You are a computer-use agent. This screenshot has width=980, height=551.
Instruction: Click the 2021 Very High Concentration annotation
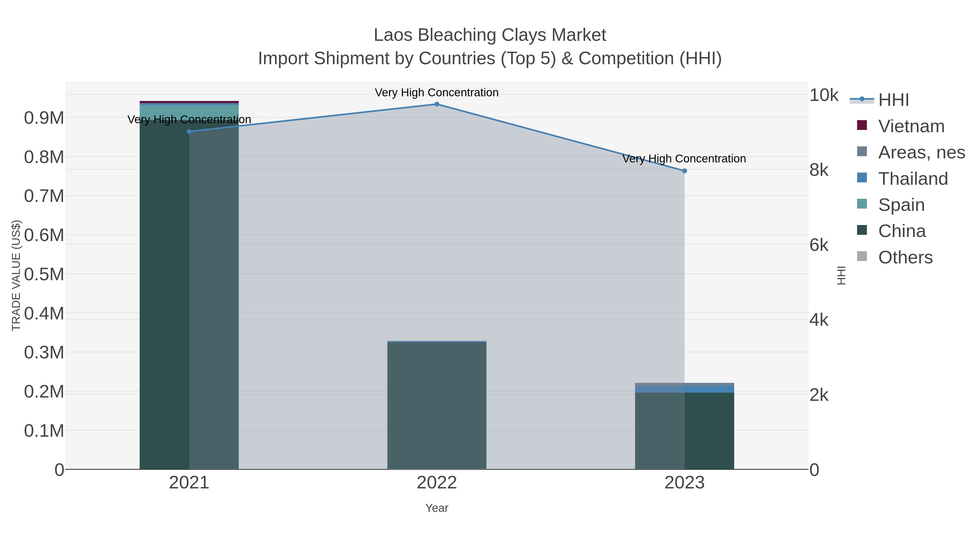(x=189, y=119)
